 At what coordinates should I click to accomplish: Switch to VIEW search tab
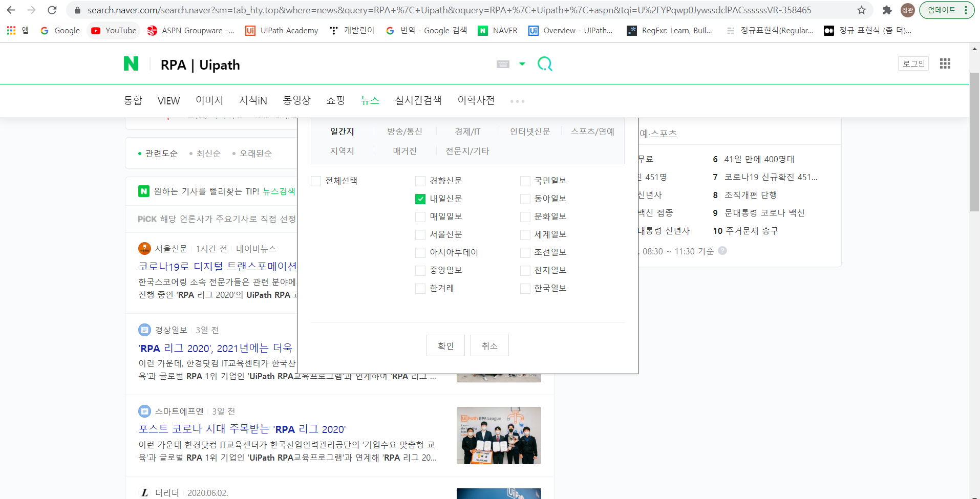point(168,101)
